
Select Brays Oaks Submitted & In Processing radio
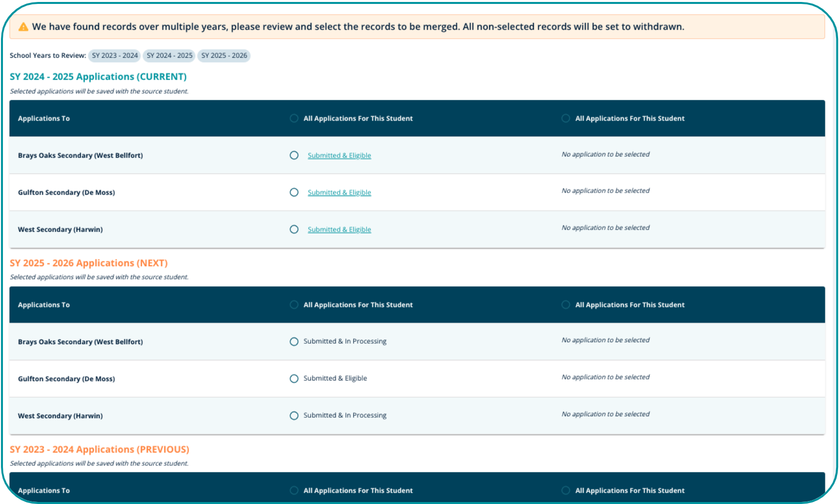pyautogui.click(x=294, y=342)
